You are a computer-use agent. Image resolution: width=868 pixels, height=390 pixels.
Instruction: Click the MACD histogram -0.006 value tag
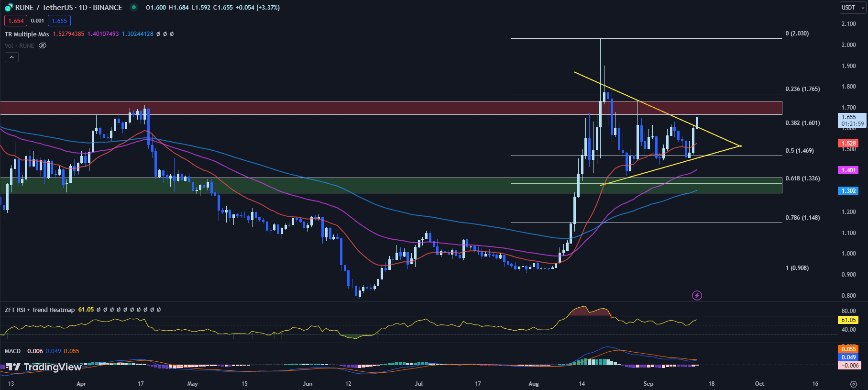[850, 366]
